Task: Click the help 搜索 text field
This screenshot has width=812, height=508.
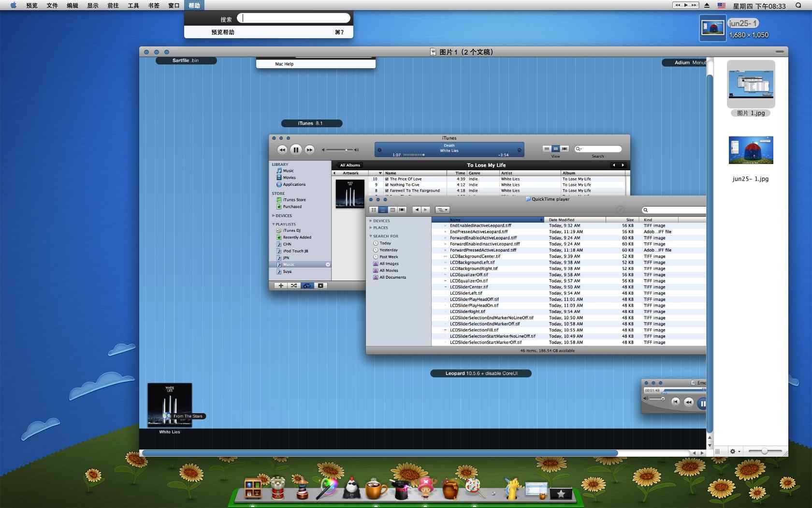Action: 294,18
